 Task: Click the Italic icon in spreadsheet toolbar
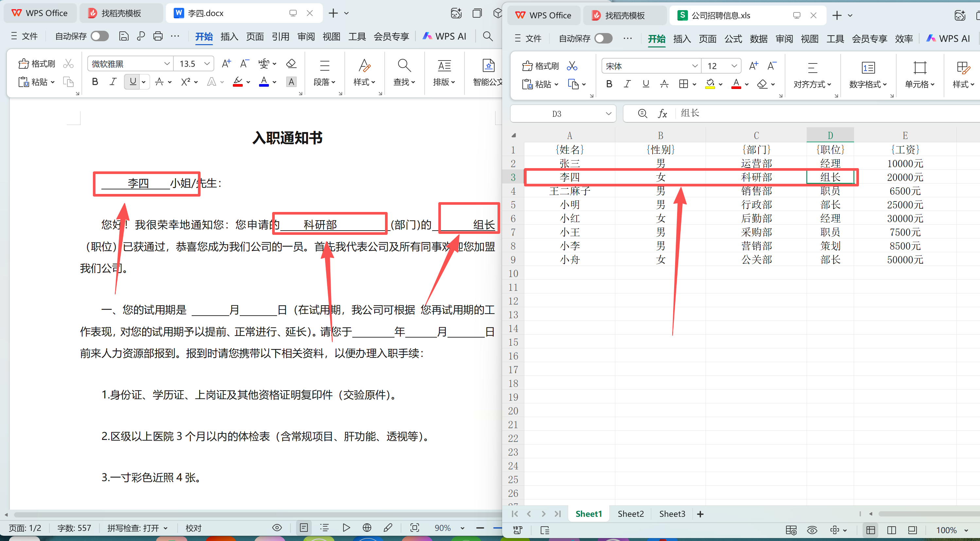click(627, 84)
